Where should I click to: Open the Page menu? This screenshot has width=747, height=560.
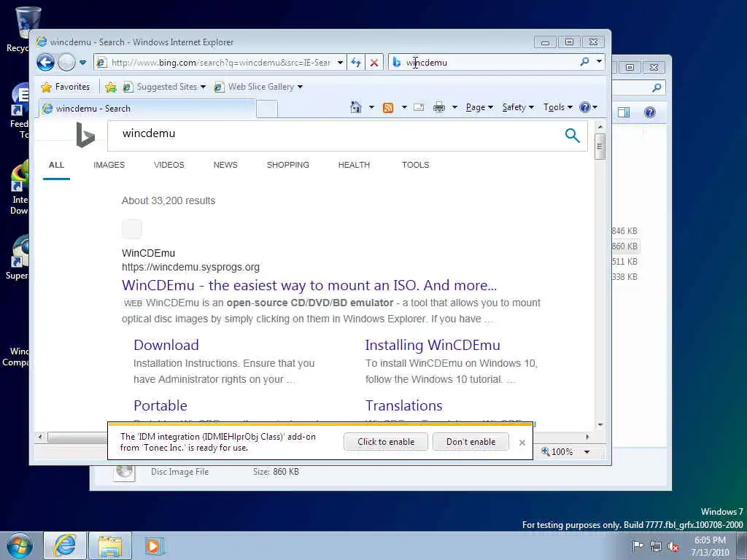coord(479,107)
